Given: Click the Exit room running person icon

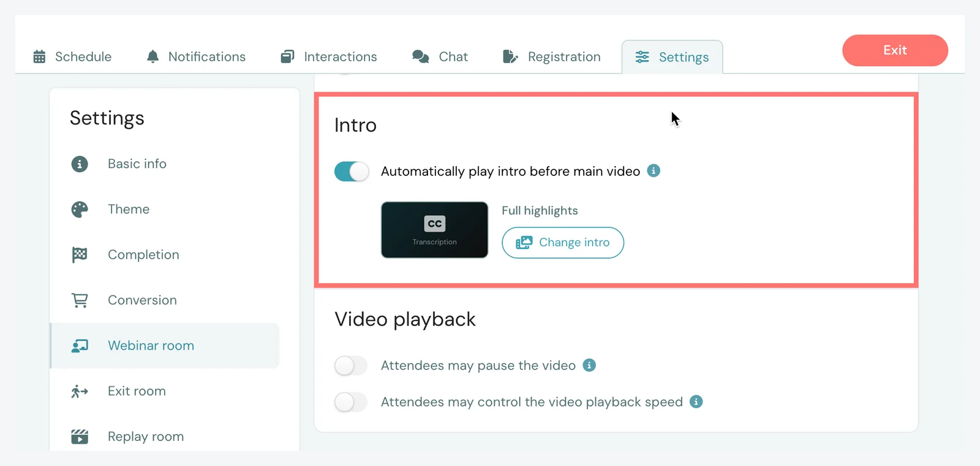Looking at the screenshot, I should click(80, 391).
